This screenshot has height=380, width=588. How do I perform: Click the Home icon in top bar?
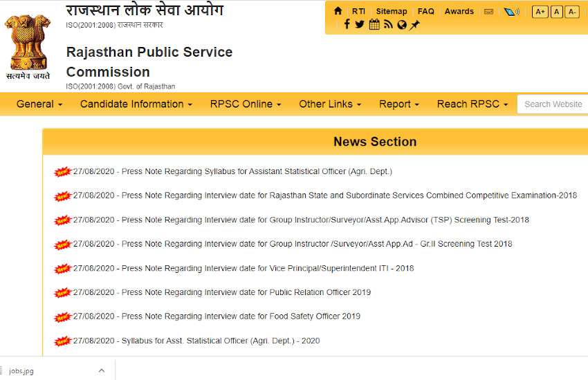pos(338,11)
